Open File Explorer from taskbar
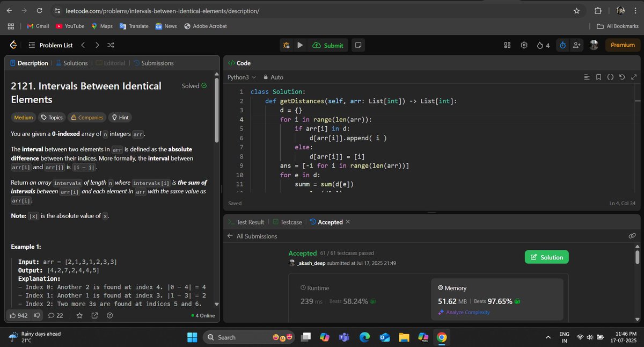This screenshot has width=644, height=347. (x=404, y=337)
